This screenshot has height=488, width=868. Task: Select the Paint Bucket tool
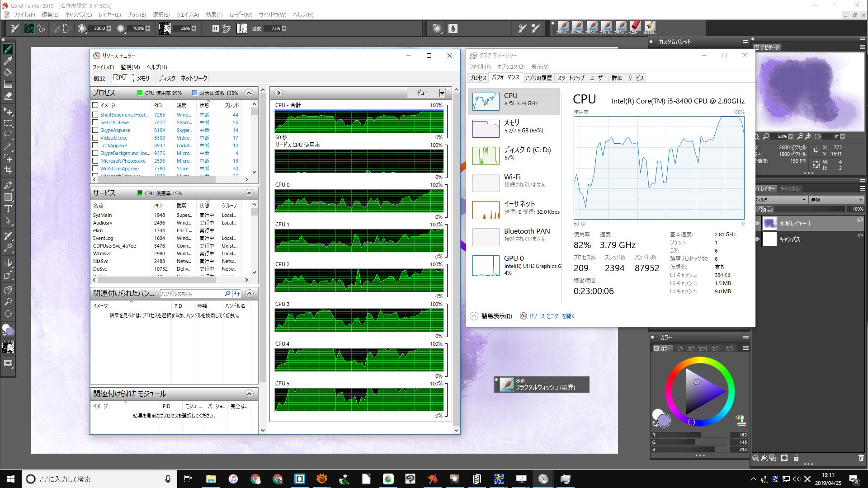tap(8, 72)
